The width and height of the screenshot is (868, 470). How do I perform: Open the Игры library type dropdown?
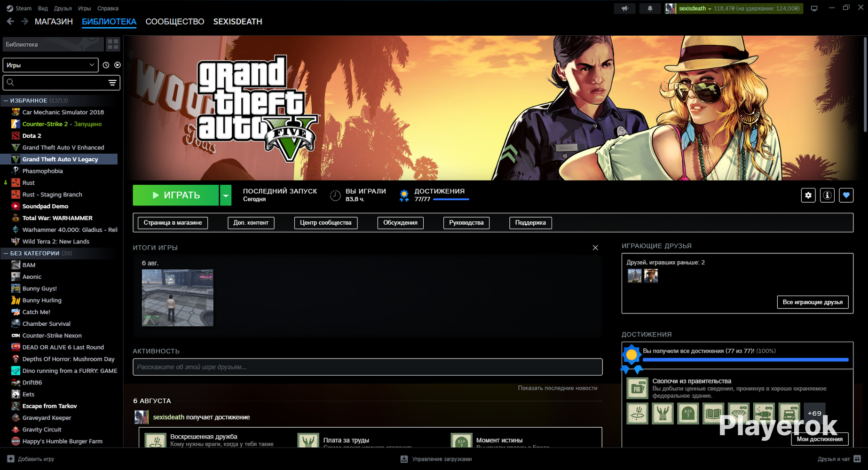coord(51,65)
